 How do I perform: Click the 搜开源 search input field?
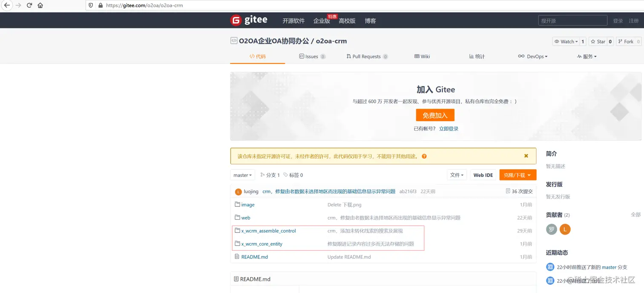[572, 20]
